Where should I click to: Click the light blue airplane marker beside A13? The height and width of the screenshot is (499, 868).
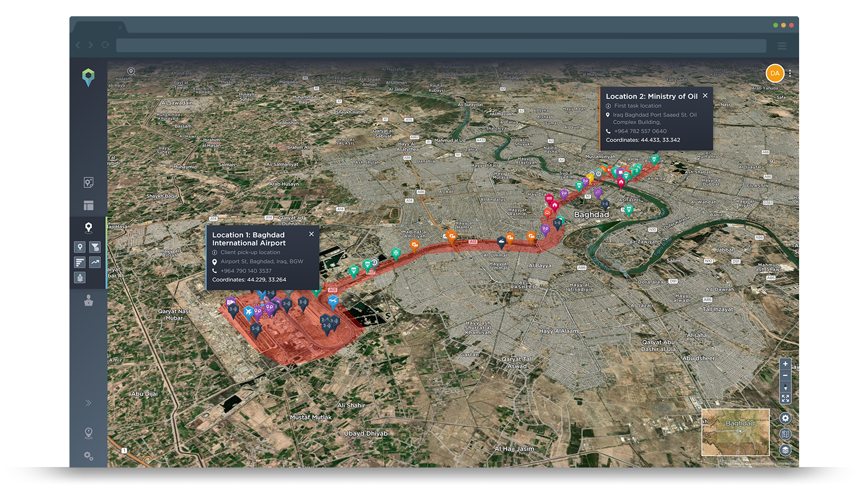[333, 302]
